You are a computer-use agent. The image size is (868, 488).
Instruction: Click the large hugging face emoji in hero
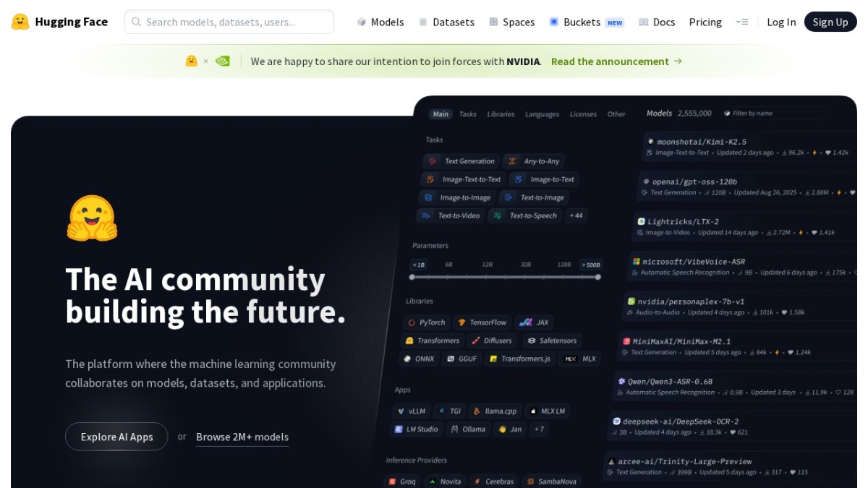coord(93,218)
